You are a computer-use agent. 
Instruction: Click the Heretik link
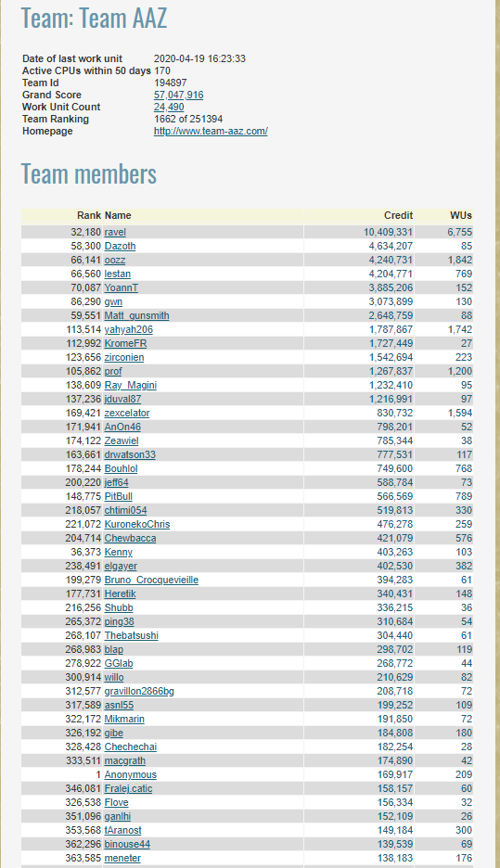(121, 594)
